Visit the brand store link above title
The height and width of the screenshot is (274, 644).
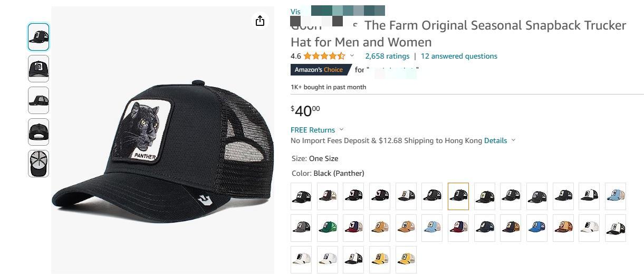coord(295,12)
